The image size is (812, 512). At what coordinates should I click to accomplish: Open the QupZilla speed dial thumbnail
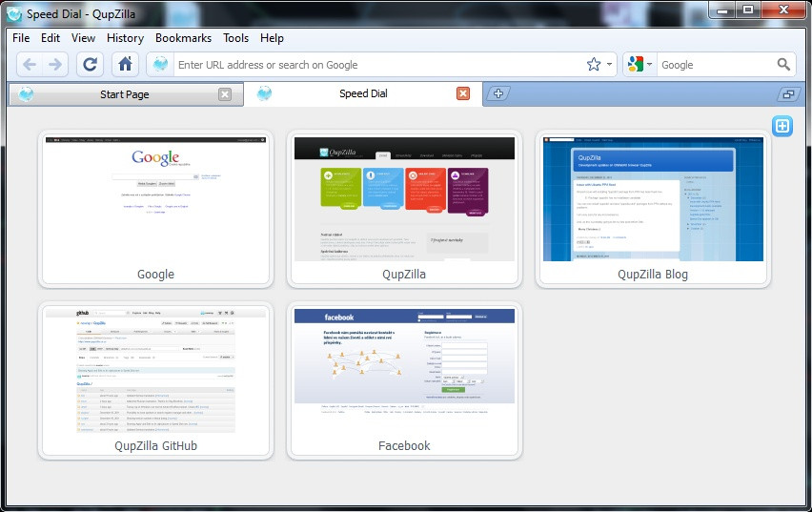pyautogui.click(x=404, y=199)
